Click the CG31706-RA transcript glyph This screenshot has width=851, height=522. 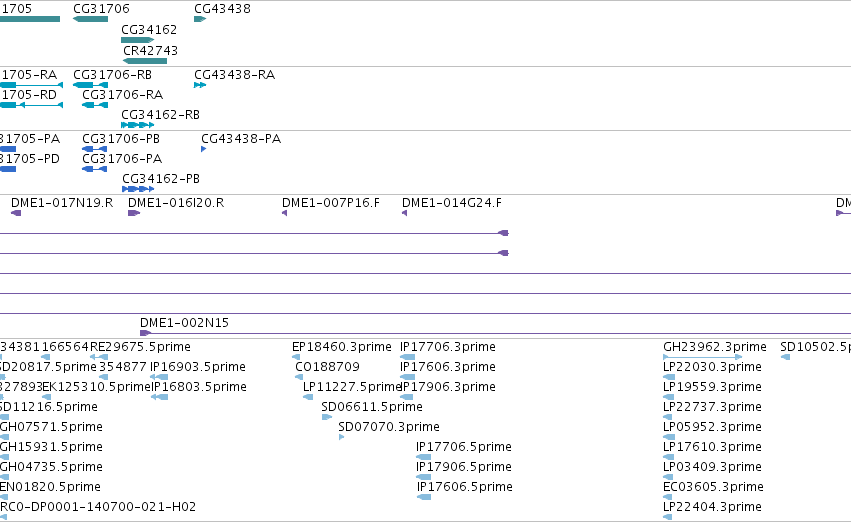(95, 105)
